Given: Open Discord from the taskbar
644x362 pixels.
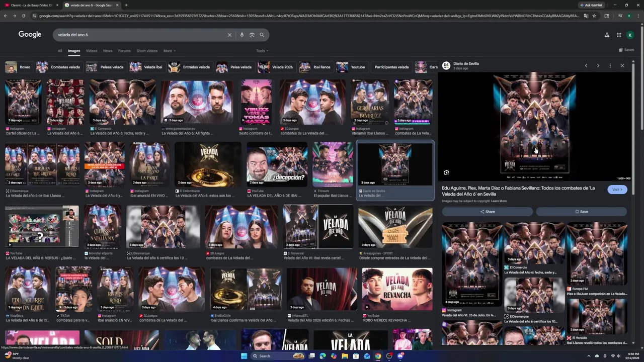Looking at the screenshot, I should point(400,356).
